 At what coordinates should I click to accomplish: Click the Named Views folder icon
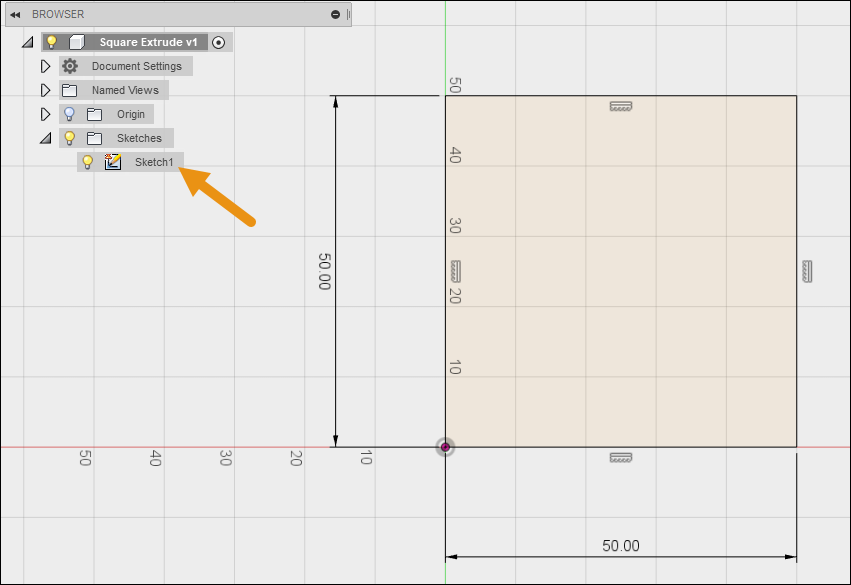(69, 90)
